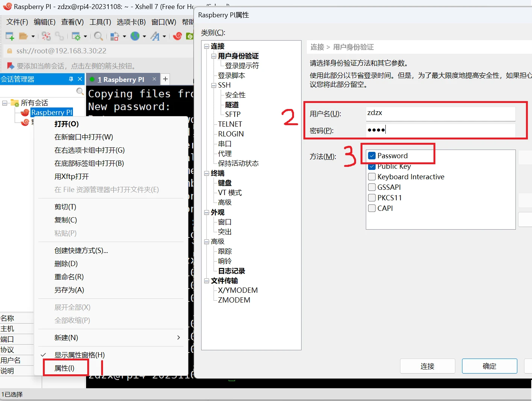Click the Find magnifier toolbar icon
Image resolution: width=532 pixels, height=401 pixels.
pyautogui.click(x=99, y=36)
